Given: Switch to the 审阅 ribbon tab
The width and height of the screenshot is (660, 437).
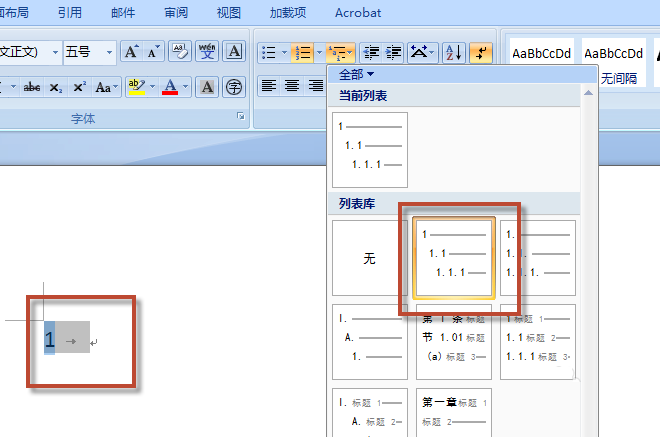Looking at the screenshot, I should [176, 13].
